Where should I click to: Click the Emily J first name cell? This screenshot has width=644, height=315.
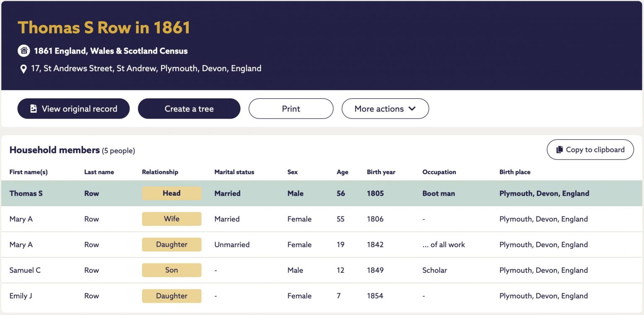(x=21, y=296)
